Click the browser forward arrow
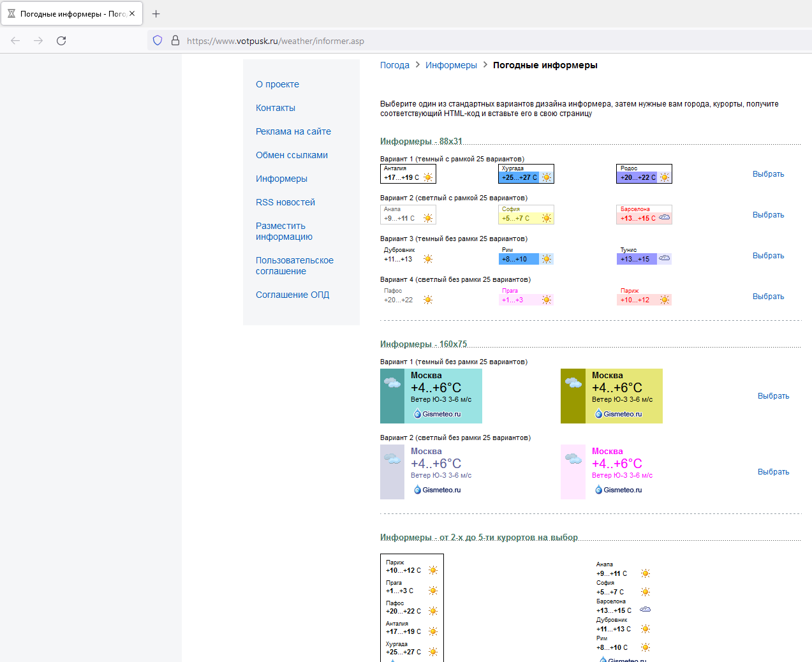Viewport: 812px width, 662px height. coord(38,41)
